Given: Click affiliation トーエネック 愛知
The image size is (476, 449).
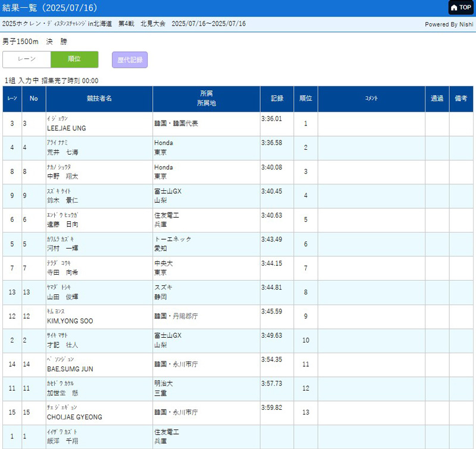Looking at the screenshot, I should [173, 244].
